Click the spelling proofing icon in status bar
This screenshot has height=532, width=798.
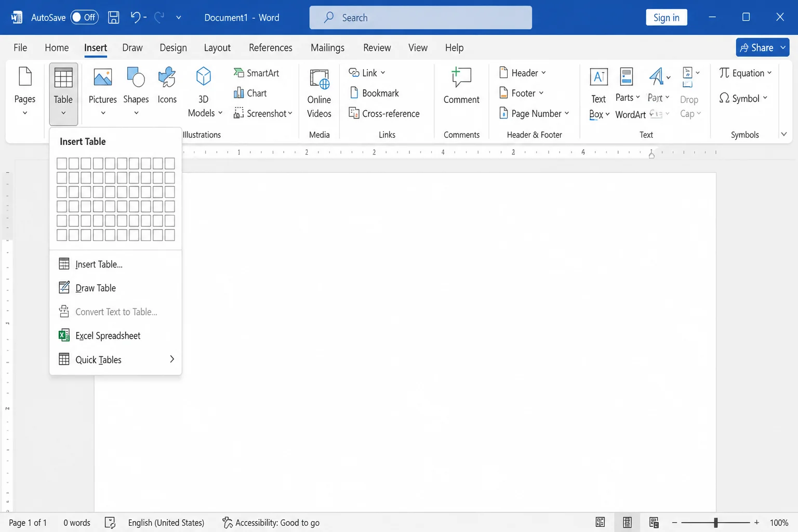pos(110,523)
